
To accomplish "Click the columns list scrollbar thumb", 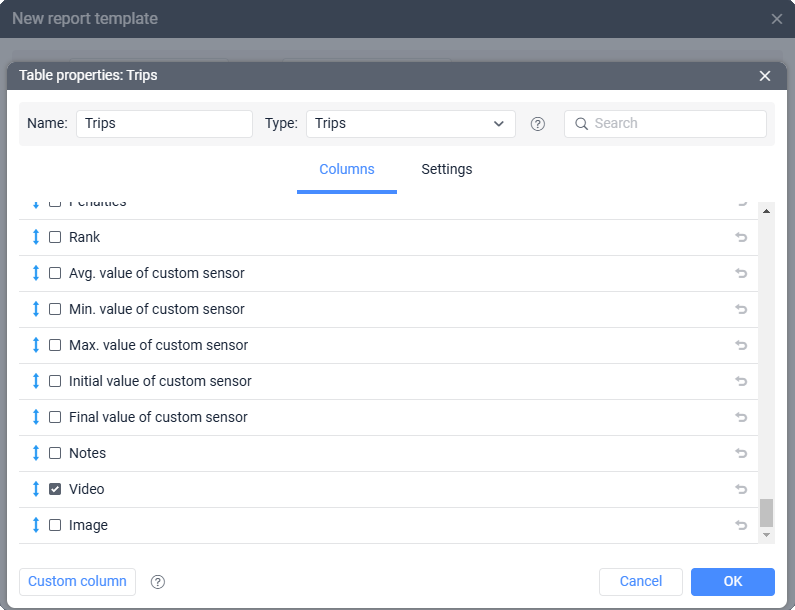I will pyautogui.click(x=767, y=512).
